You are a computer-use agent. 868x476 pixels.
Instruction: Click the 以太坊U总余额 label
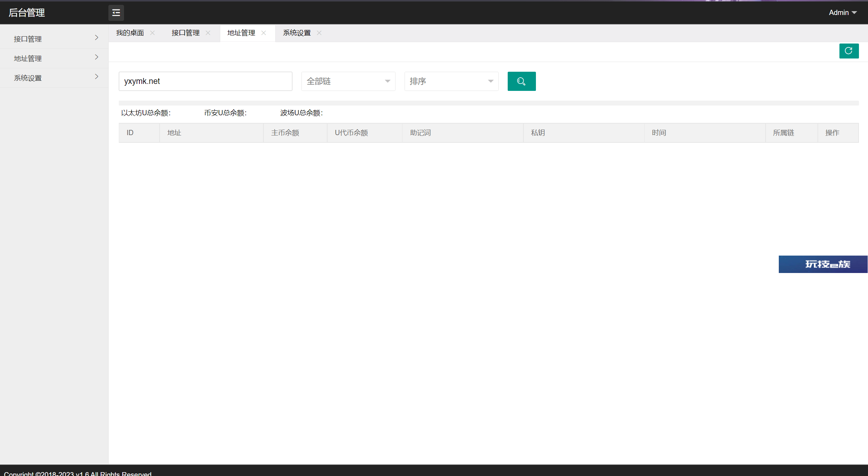146,113
